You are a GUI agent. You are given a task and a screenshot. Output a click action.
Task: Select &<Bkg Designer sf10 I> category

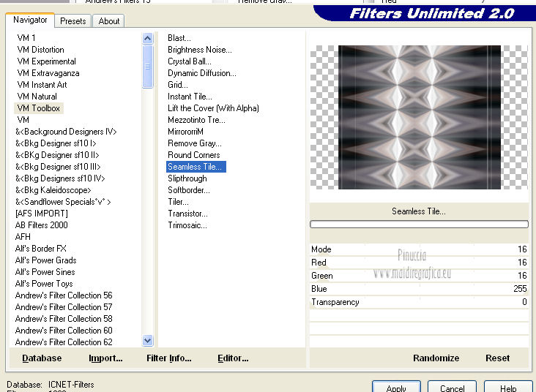56,143
